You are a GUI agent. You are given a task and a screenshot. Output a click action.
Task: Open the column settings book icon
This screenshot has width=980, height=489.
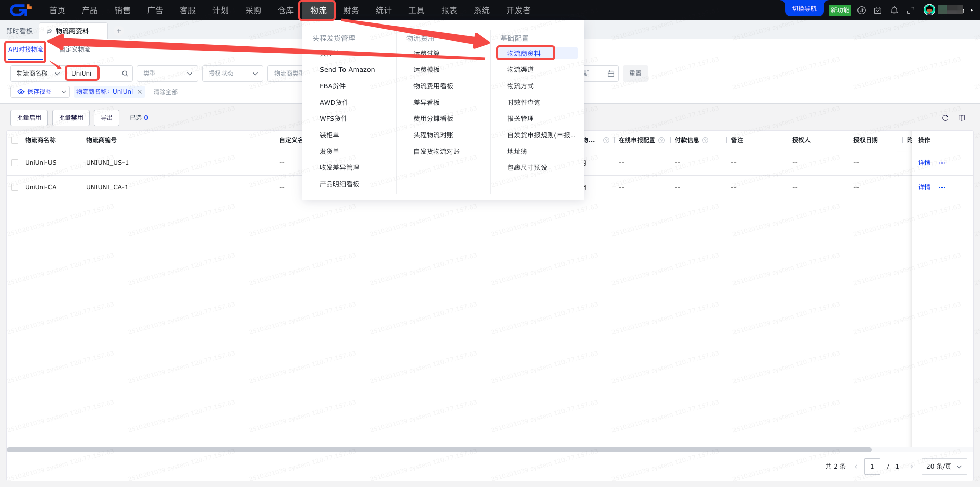tap(962, 118)
